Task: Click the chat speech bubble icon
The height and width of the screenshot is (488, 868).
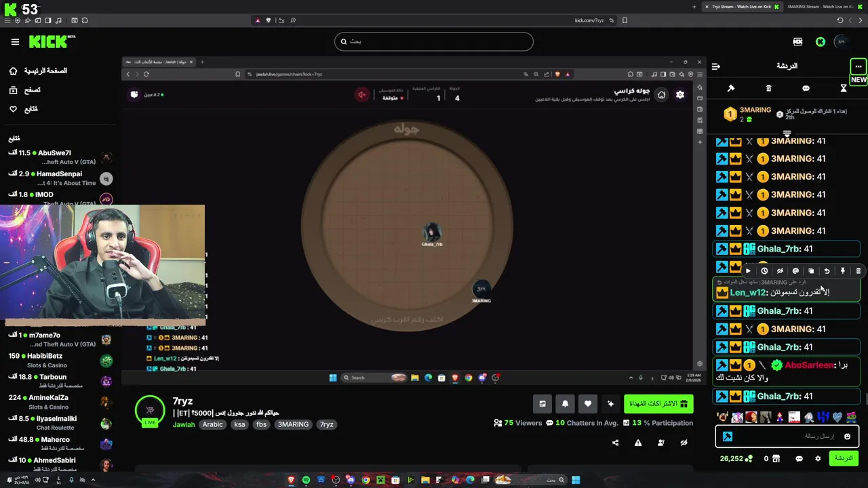Action: click(806, 88)
